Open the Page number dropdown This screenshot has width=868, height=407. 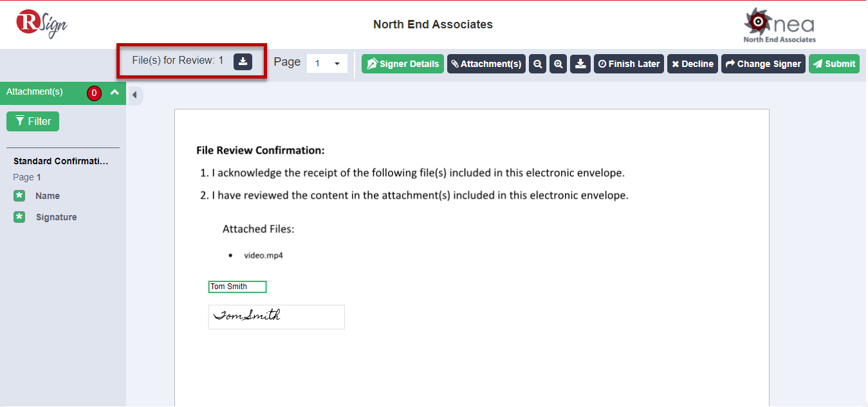327,64
